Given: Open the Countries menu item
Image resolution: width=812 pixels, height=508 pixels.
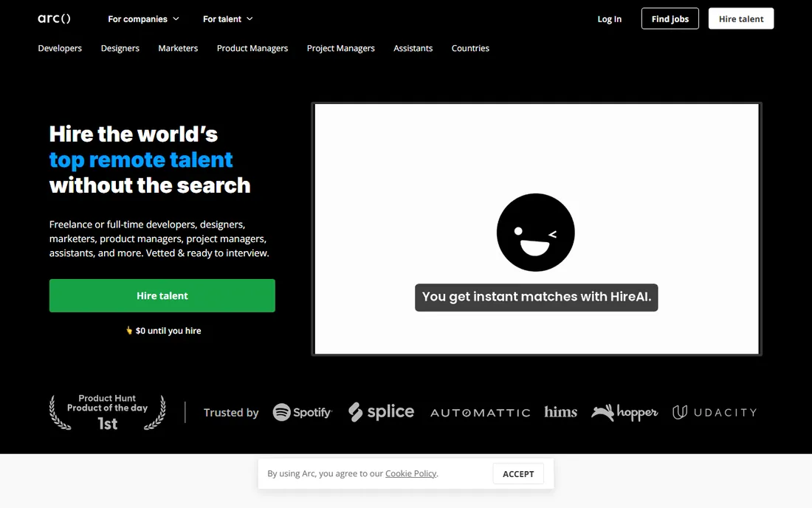Looking at the screenshot, I should 470,48.
